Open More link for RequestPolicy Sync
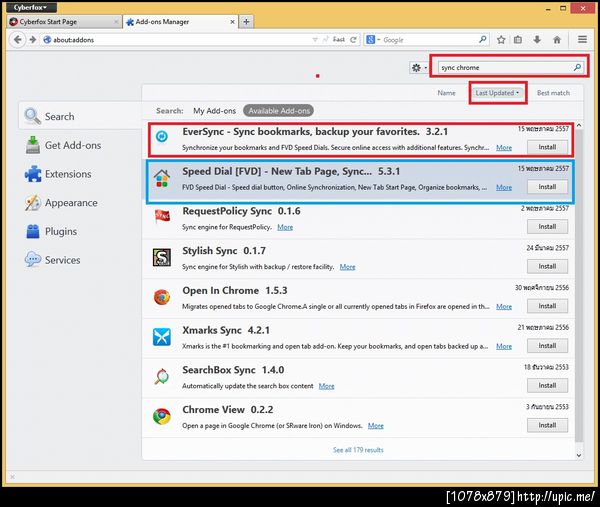Screen dimensions: 600x507 click(x=285, y=227)
